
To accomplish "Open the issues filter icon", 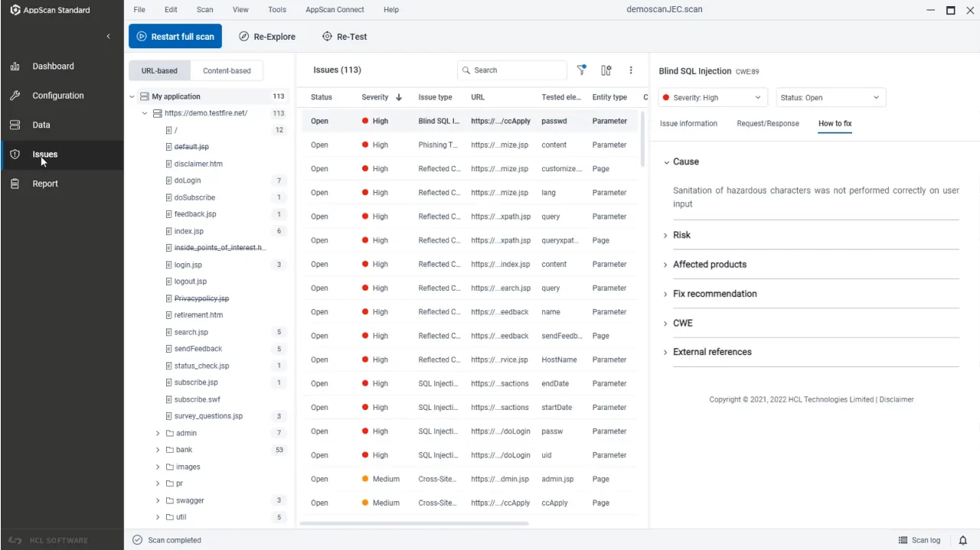I will 581,70.
